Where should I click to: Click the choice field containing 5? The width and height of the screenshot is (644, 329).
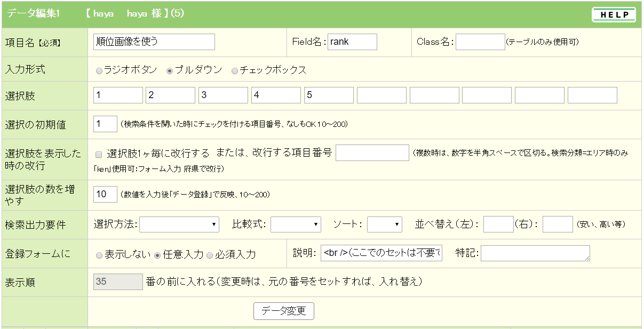tap(329, 95)
